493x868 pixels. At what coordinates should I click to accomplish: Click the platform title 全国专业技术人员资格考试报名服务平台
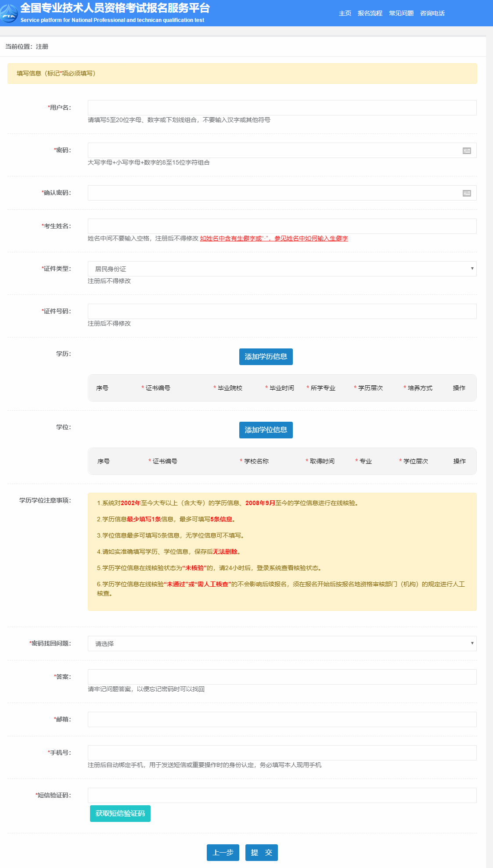point(115,8)
